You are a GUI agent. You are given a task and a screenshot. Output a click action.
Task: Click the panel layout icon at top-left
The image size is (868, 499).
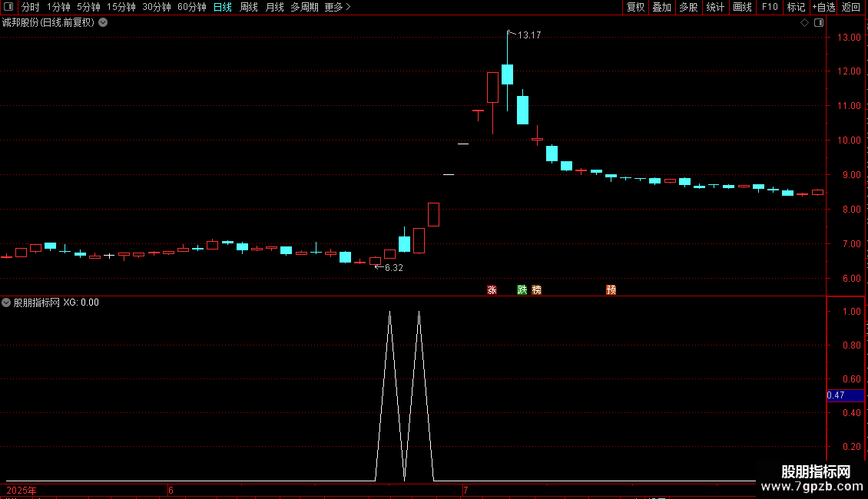coord(8,7)
